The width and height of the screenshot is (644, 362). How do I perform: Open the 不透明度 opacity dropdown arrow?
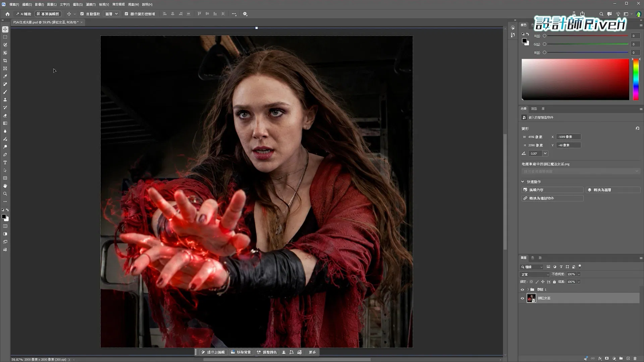(579, 274)
